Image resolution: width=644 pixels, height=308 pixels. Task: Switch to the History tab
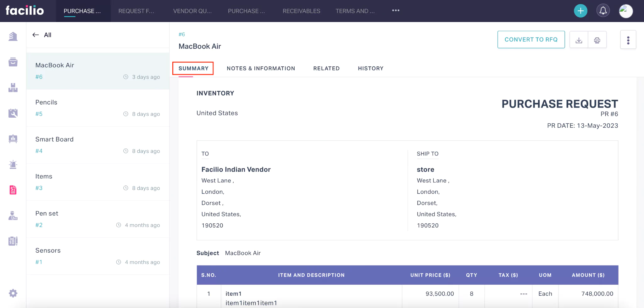click(371, 68)
